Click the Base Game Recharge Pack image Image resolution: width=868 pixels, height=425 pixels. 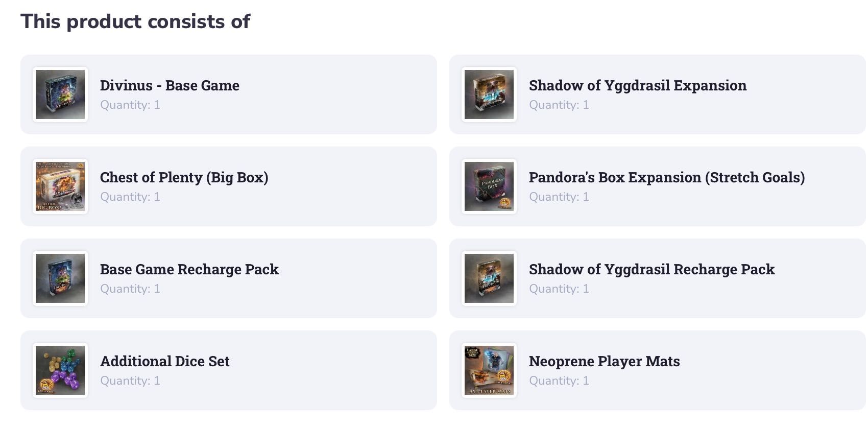[x=60, y=278]
